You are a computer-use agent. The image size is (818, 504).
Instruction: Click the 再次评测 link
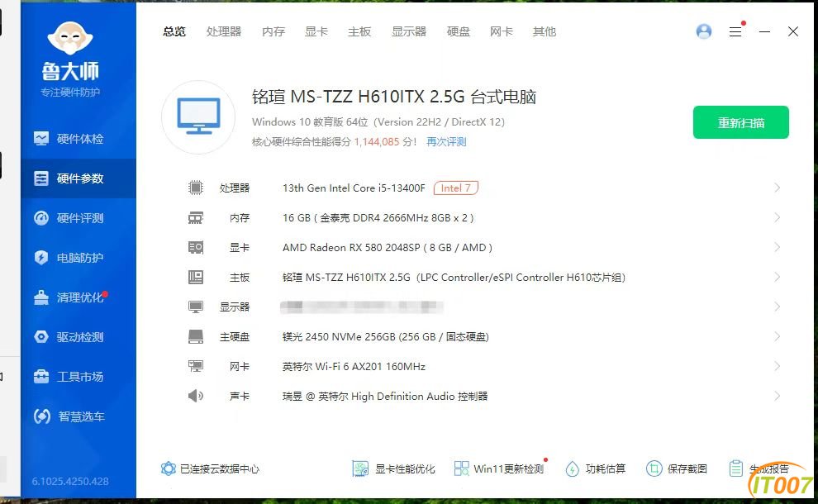(446, 142)
